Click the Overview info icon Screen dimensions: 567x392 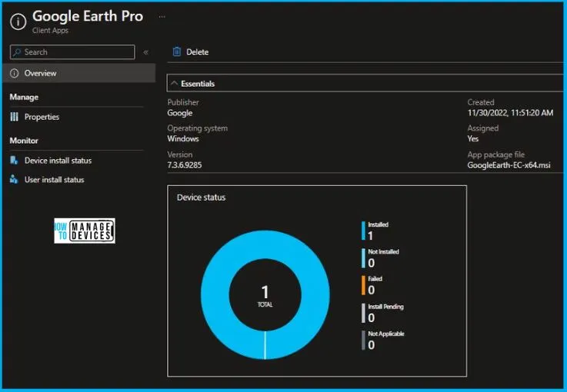click(x=14, y=73)
